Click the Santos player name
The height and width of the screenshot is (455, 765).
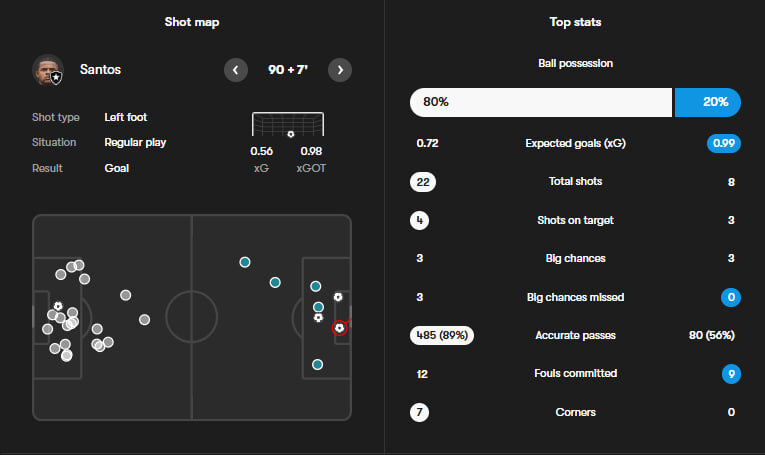100,70
